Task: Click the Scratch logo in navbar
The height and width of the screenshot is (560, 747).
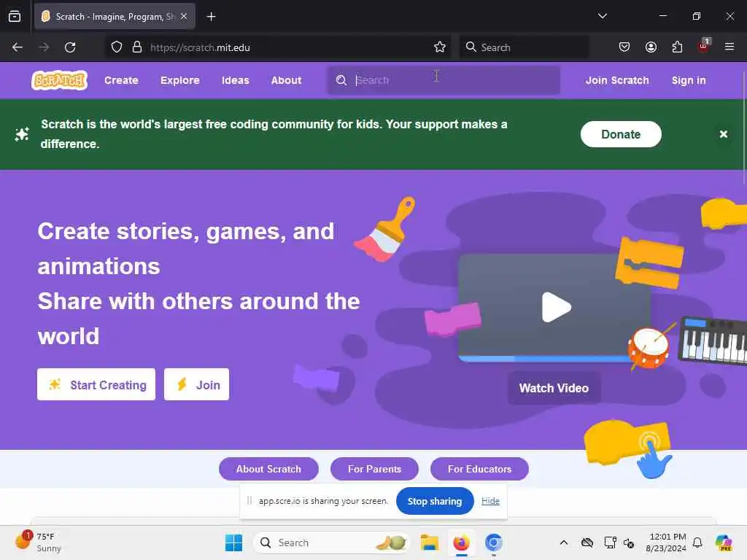Action: click(x=60, y=80)
